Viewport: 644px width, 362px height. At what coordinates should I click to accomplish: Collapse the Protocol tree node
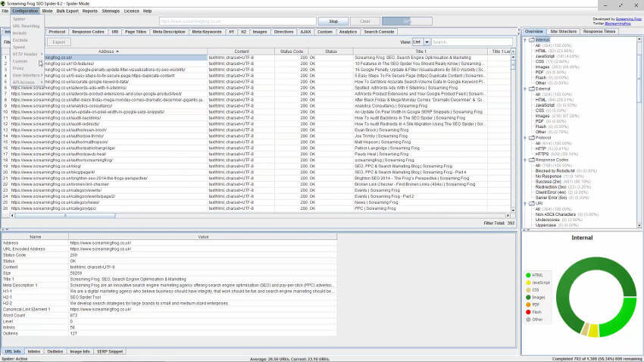(x=525, y=138)
